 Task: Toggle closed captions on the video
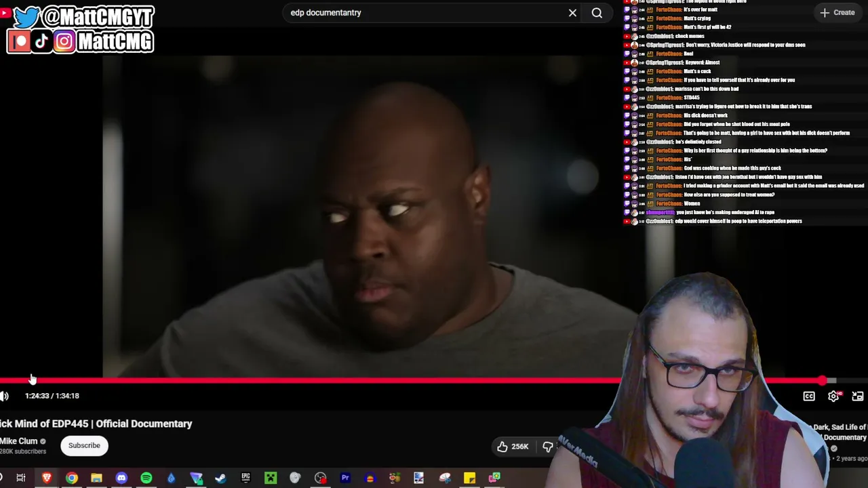click(809, 396)
